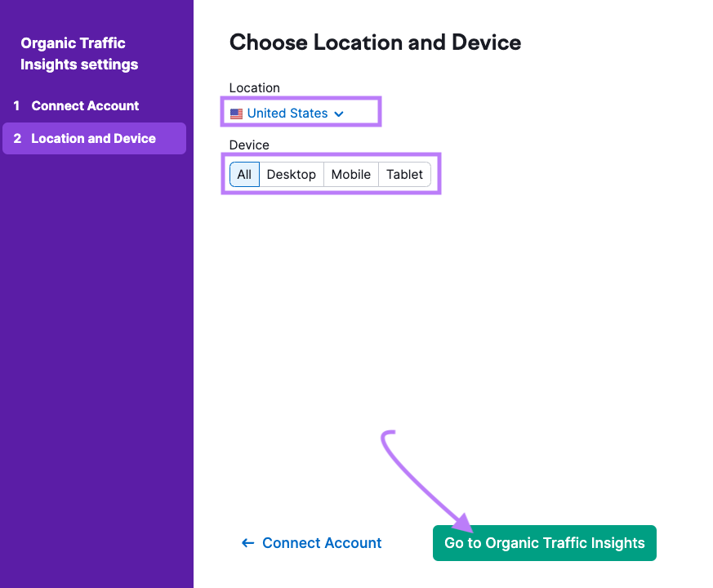
Task: Switch to step 1 Connect Account
Action: coord(84,105)
